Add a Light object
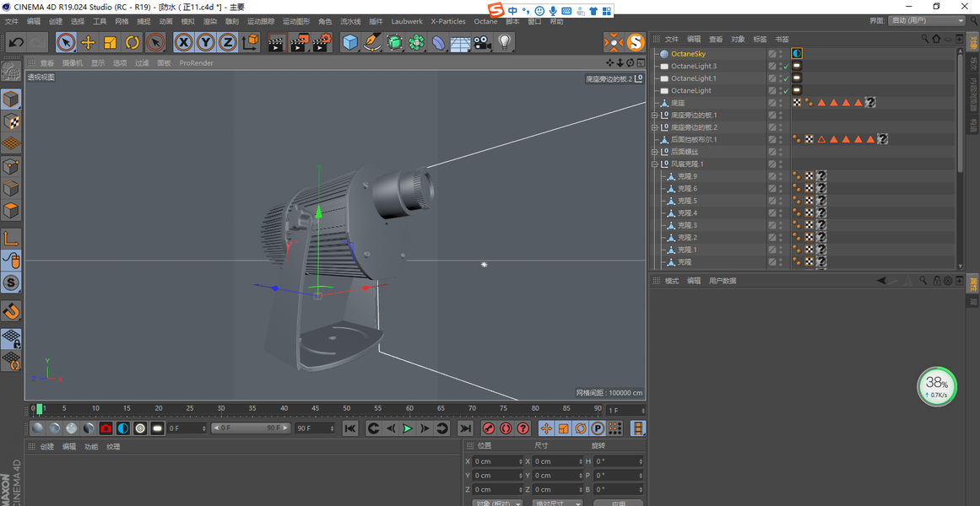980x506 pixels. (x=504, y=42)
